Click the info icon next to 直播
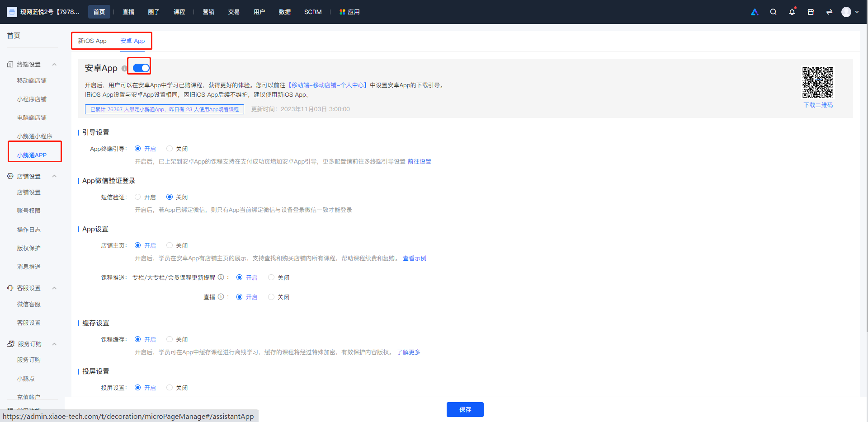868x422 pixels. point(221,297)
